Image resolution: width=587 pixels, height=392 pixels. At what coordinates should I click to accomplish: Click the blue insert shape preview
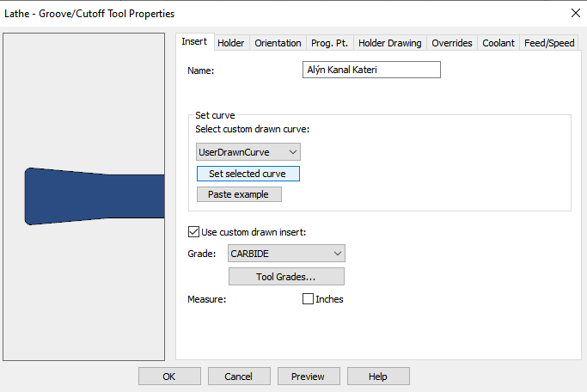point(95,196)
